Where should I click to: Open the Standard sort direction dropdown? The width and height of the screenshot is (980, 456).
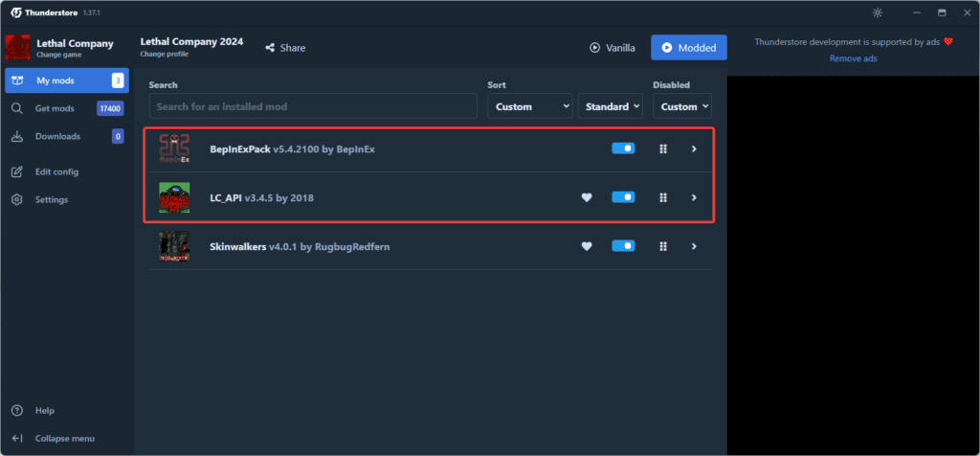pyautogui.click(x=610, y=106)
